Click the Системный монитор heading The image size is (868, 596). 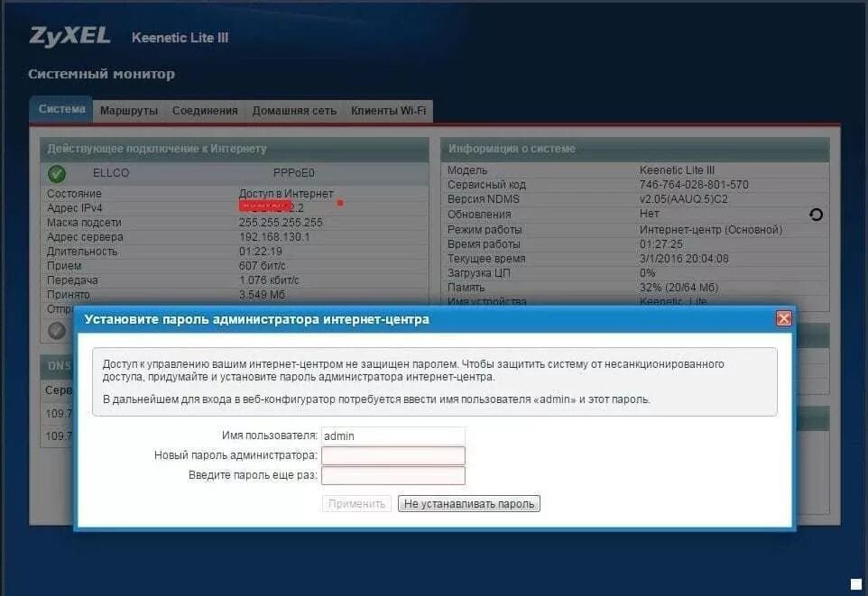[x=101, y=74]
